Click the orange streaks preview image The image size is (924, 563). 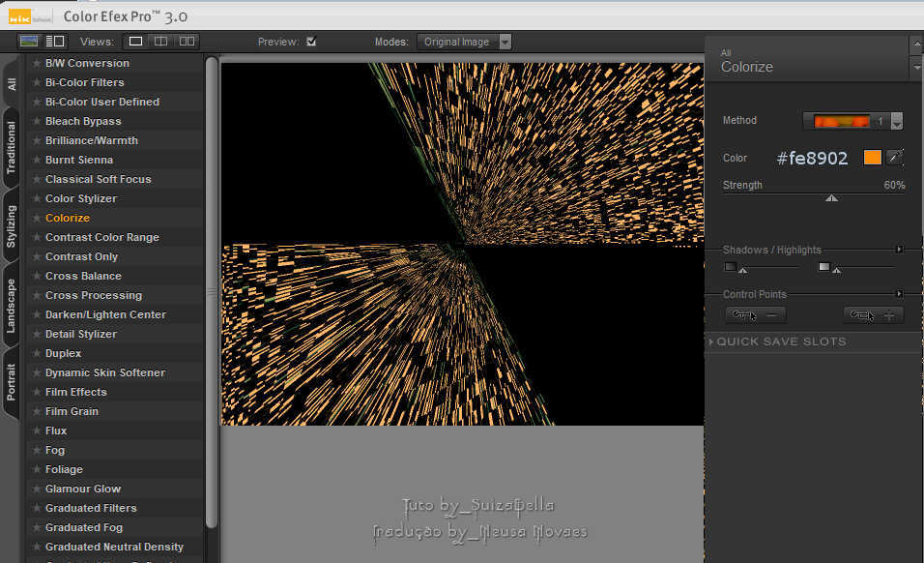tap(463, 244)
